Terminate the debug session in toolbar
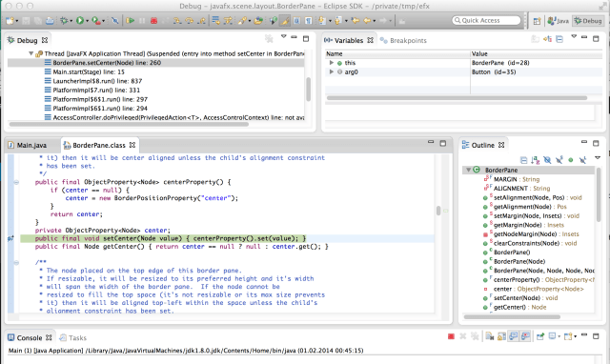The height and width of the screenshot is (364, 610). (154, 21)
